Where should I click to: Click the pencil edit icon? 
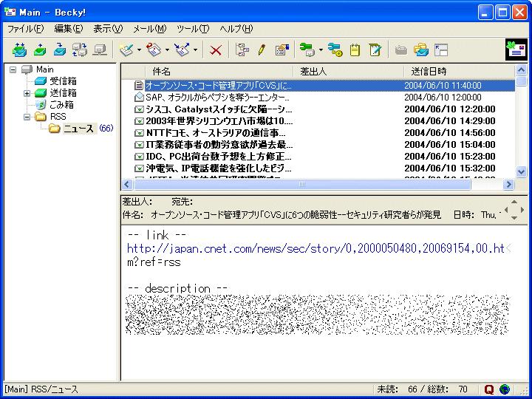[262, 50]
